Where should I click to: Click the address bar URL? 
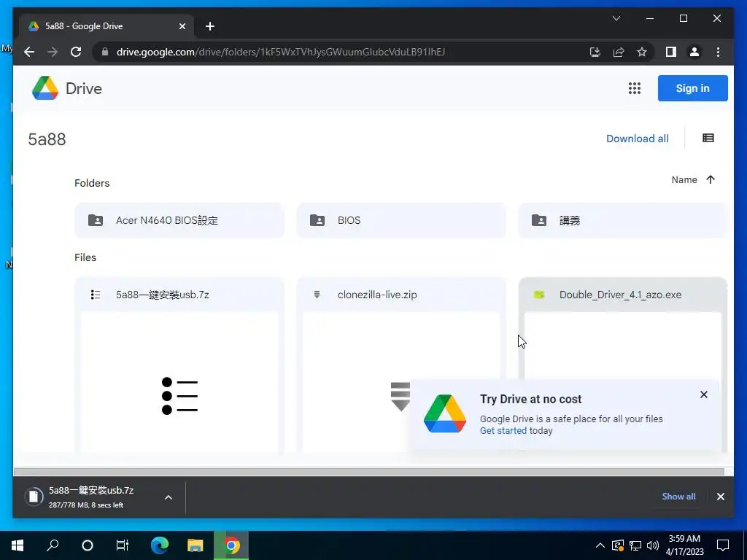(x=281, y=52)
